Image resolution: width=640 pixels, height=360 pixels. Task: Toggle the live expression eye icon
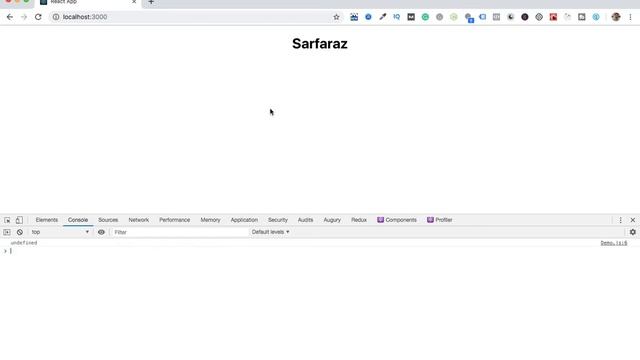[101, 232]
